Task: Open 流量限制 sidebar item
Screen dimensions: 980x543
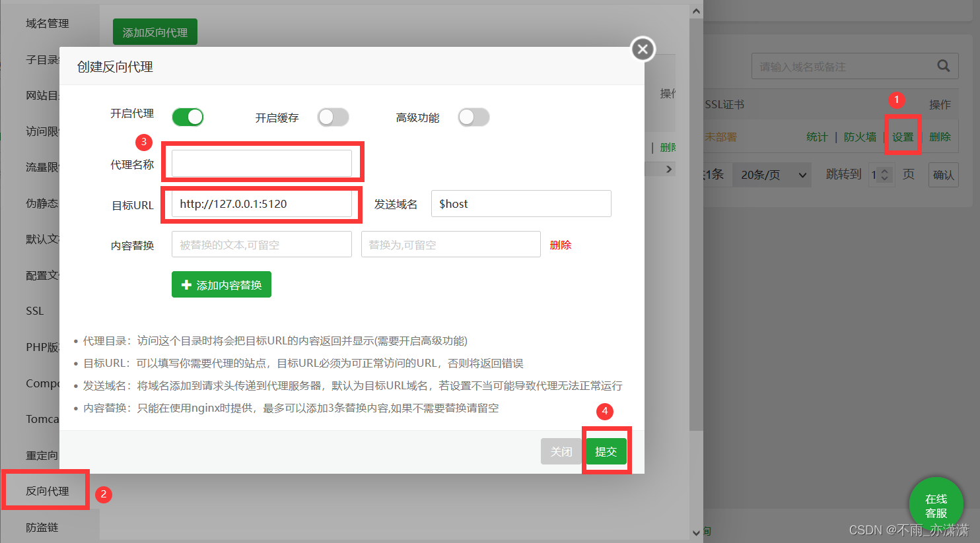Action: pos(42,167)
